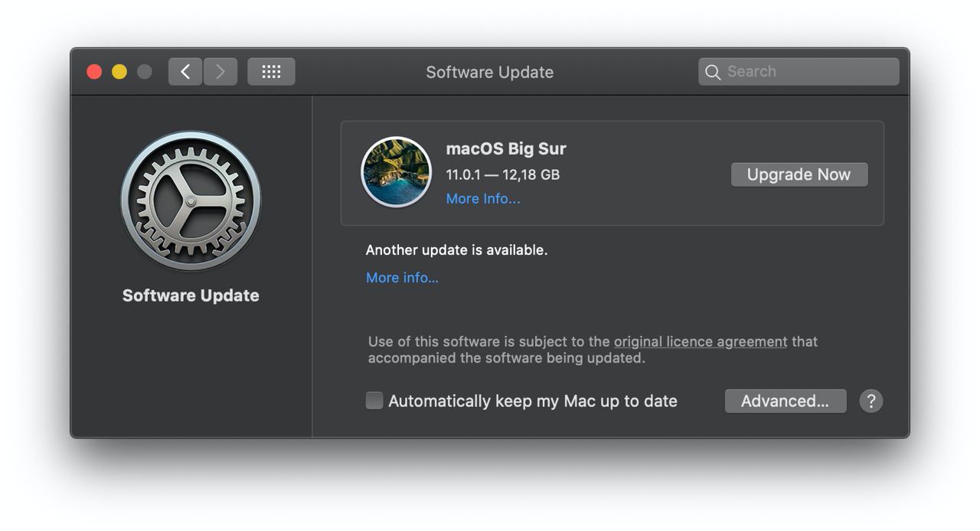Click the help question mark button
Screen dimensions: 980x531
871,401
